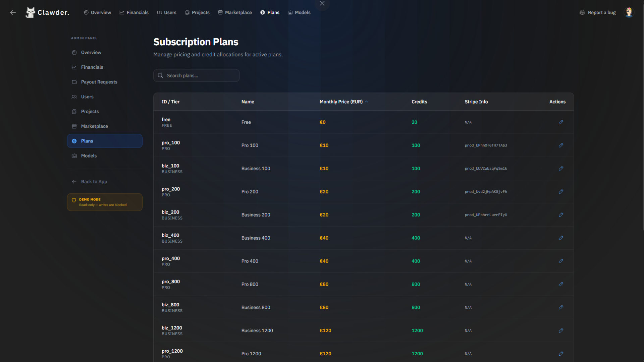Click the Search plans input field
This screenshot has height=362, width=644.
point(197,76)
